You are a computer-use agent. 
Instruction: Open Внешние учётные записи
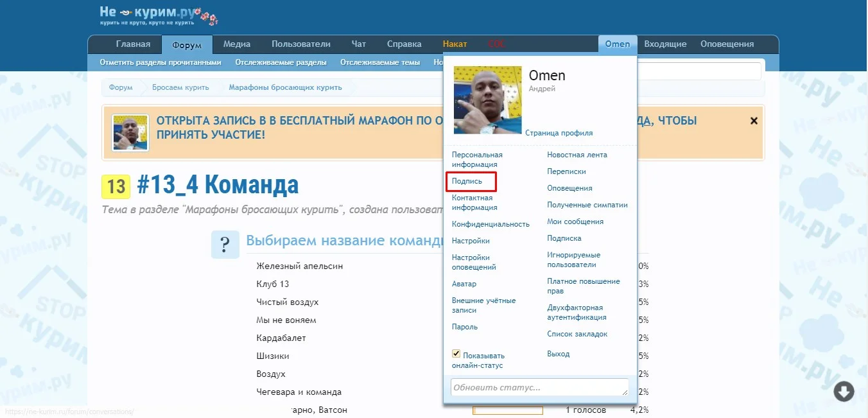tap(483, 306)
